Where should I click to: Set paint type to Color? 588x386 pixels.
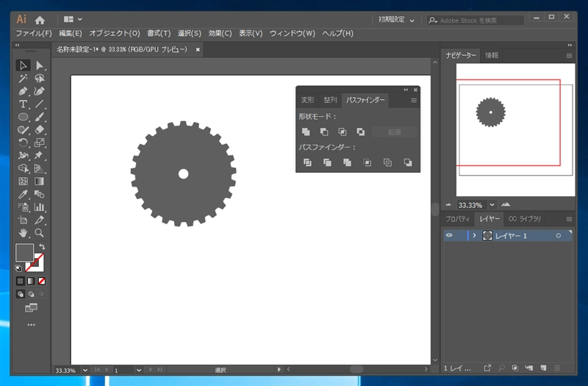pyautogui.click(x=21, y=281)
